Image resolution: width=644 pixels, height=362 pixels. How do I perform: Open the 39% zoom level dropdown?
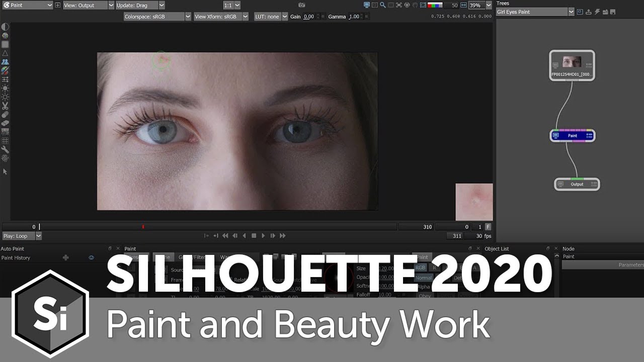coord(480,5)
